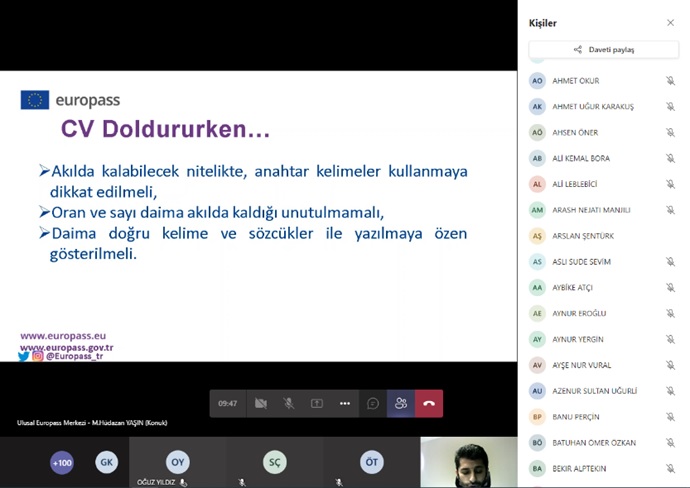Click Instagram icon on slide
Viewport: 690px width, 488px height.
click(38, 356)
